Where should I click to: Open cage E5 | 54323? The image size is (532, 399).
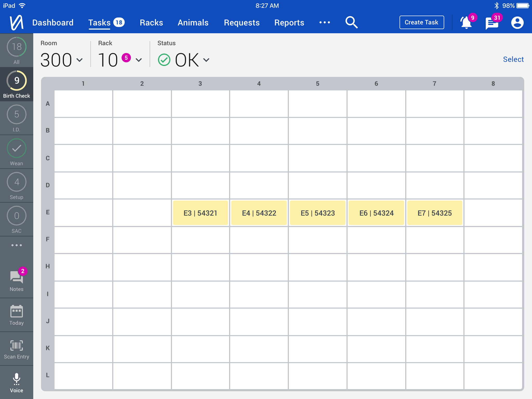[318, 213]
